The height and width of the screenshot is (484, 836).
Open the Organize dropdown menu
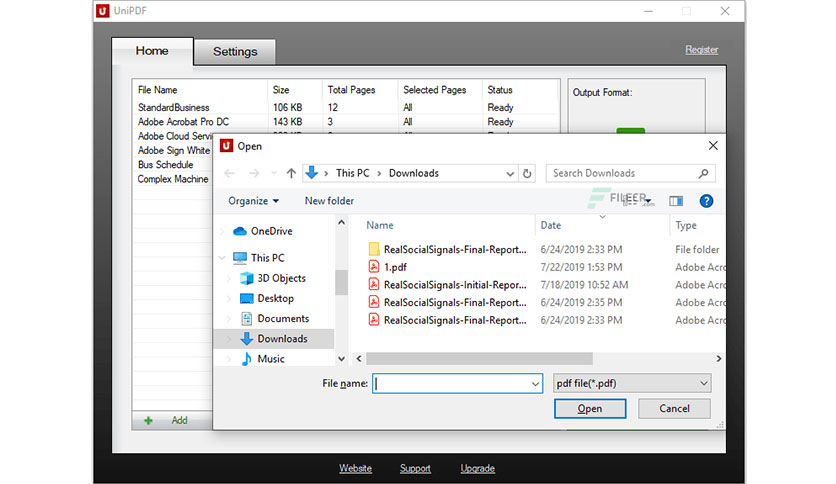pos(254,201)
